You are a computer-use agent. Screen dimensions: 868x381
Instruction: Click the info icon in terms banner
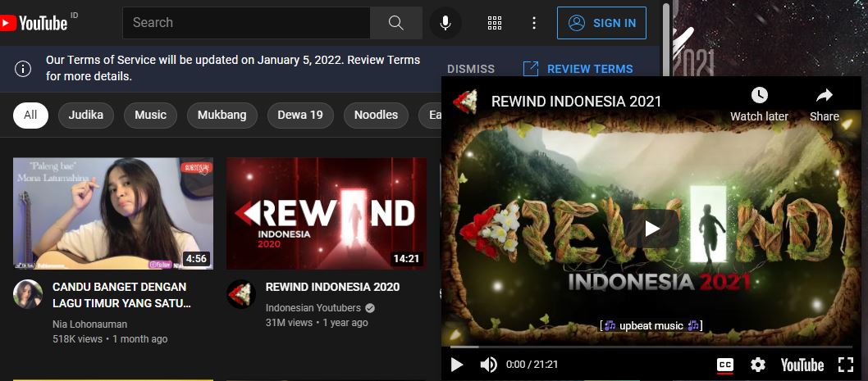click(23, 69)
